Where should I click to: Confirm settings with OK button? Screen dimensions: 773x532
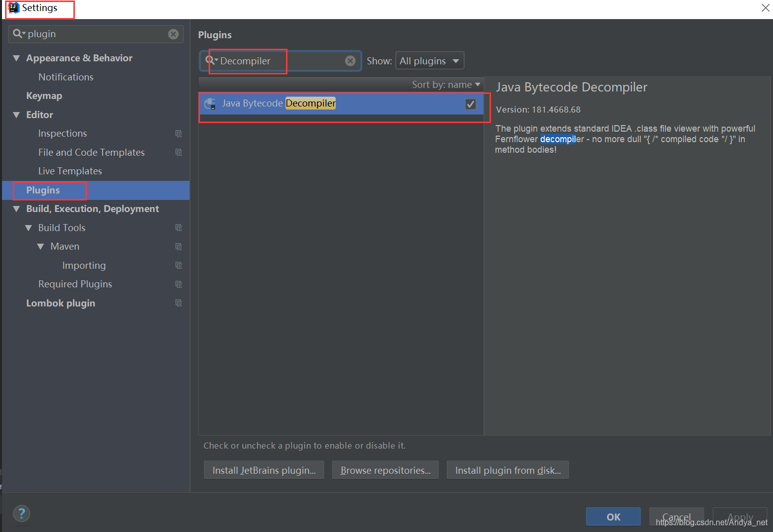(613, 516)
